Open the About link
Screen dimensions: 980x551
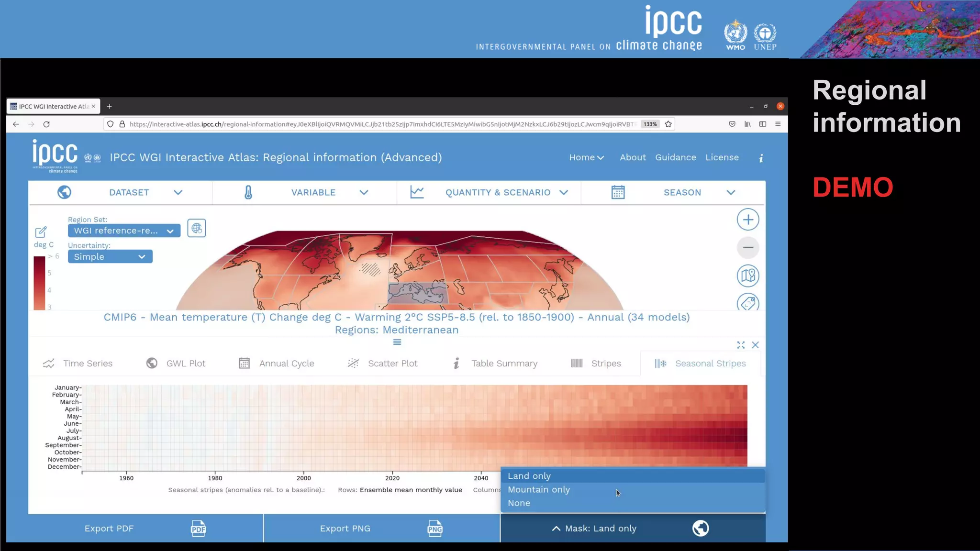click(633, 157)
